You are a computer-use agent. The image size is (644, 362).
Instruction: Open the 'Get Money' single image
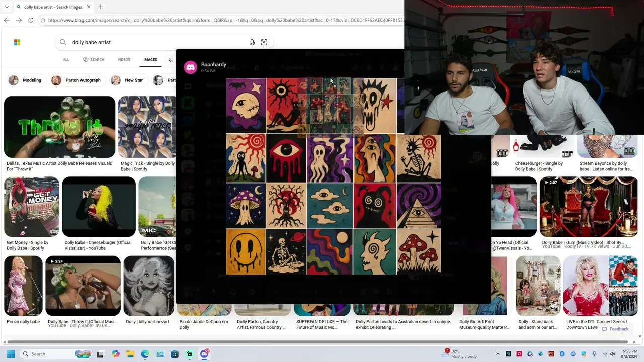[32, 207]
